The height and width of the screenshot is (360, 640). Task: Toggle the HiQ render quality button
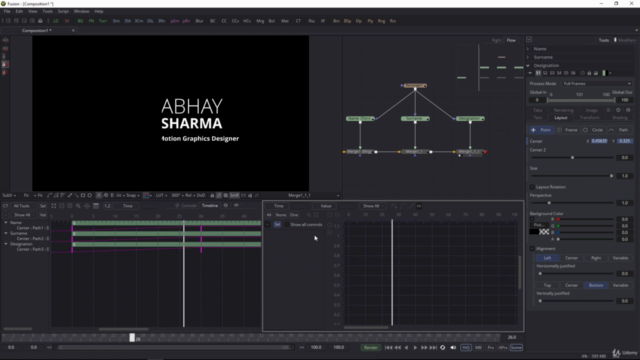[466, 348]
